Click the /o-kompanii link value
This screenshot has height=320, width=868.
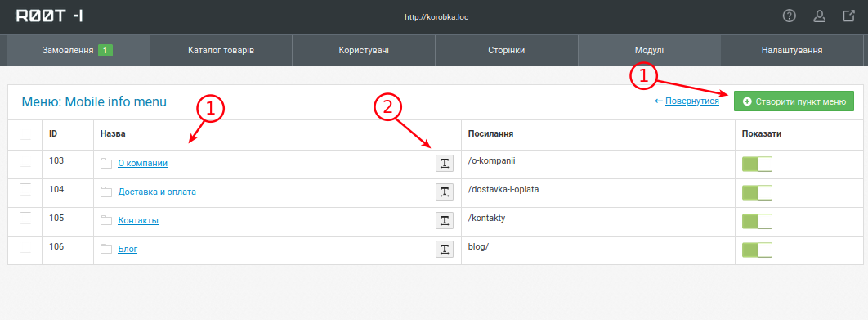click(491, 161)
